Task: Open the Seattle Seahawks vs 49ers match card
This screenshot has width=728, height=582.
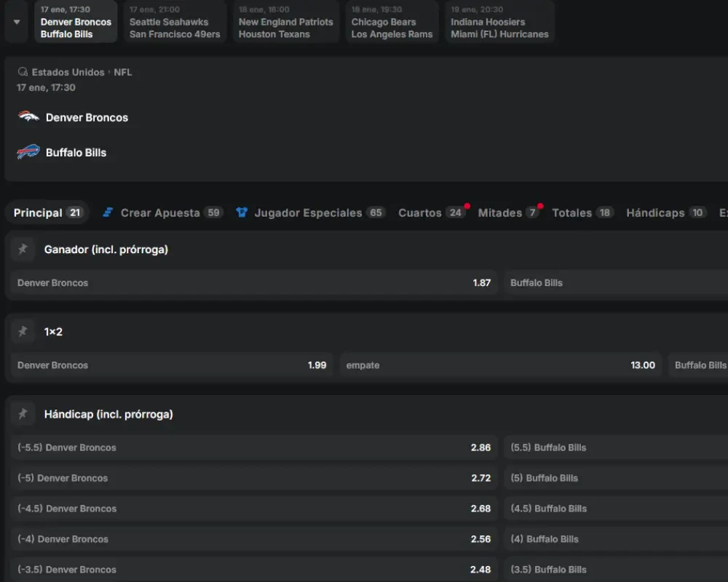Action: (x=175, y=22)
